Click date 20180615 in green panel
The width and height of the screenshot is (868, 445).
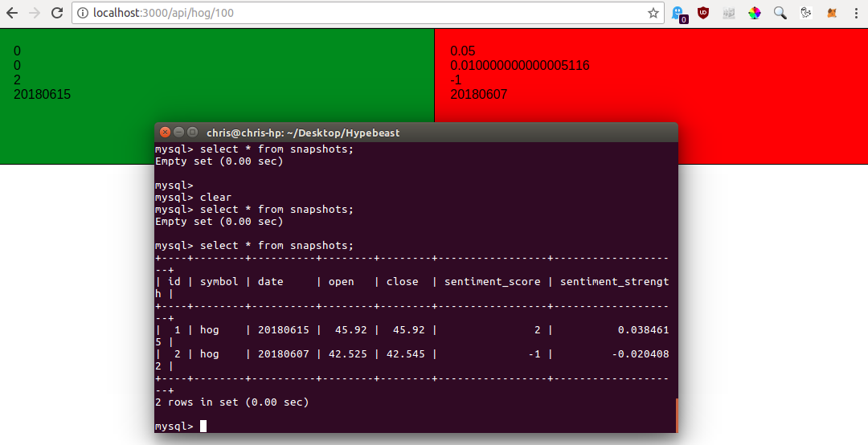(42, 94)
